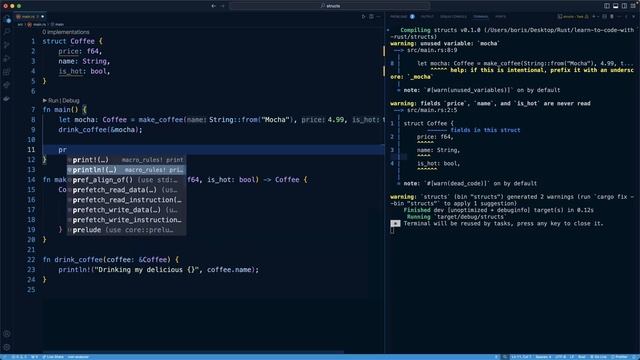Switch to the Ports panel tab
640x360 pixels.
click(500, 17)
